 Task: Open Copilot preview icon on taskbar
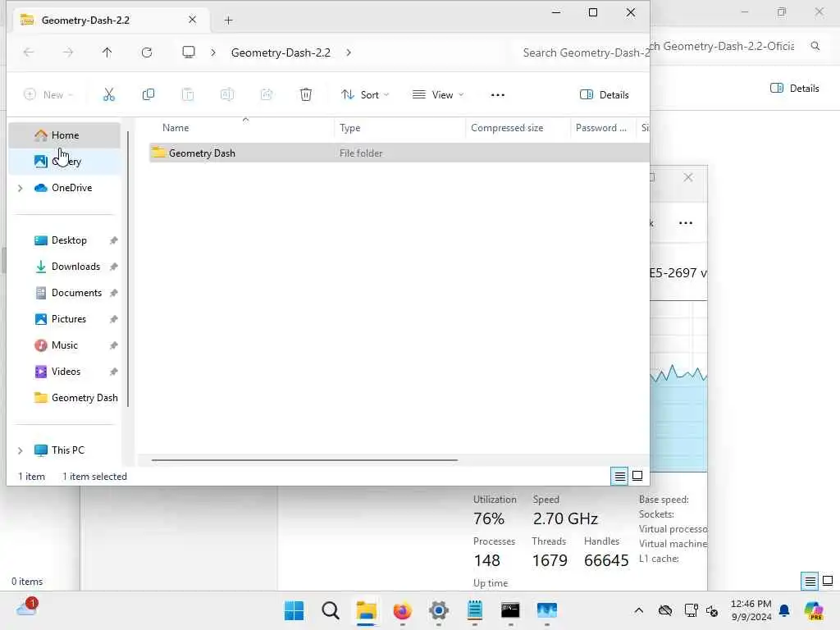(814, 610)
